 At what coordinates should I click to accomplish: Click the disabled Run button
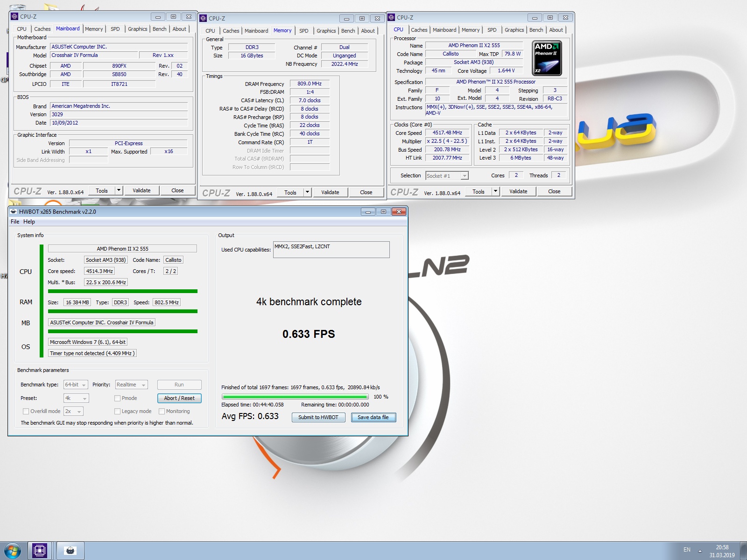(x=179, y=385)
